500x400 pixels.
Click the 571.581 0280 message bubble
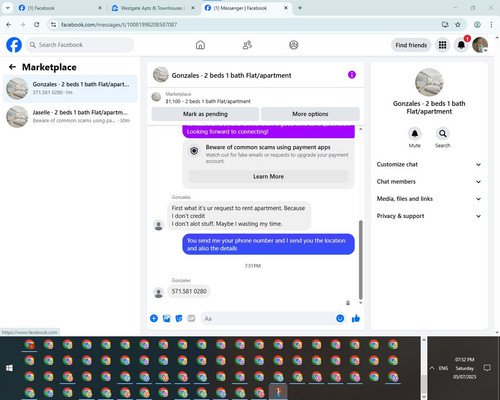[x=189, y=291]
